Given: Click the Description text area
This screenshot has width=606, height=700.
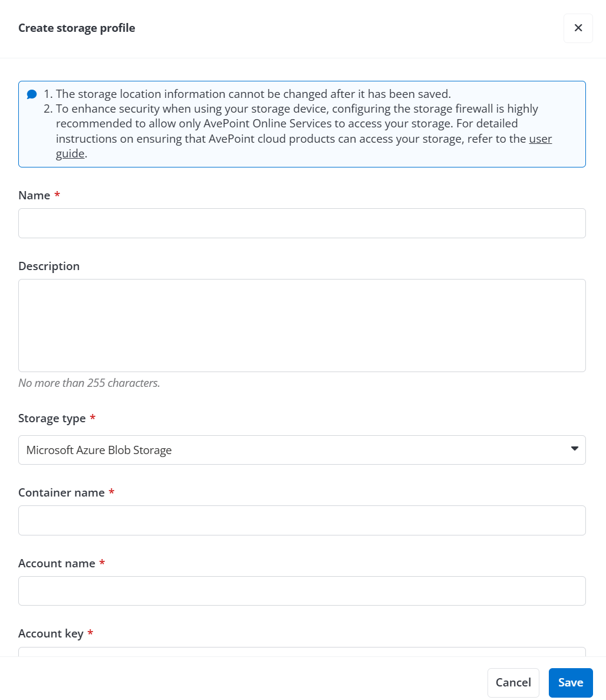Looking at the screenshot, I should point(302,324).
